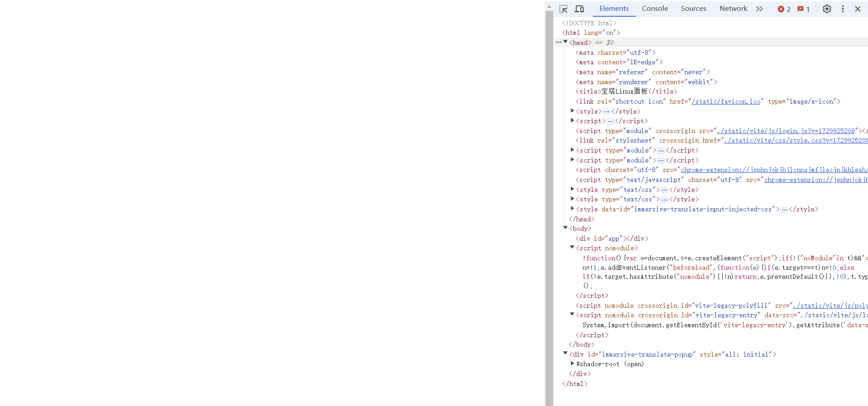
Task: Click the three-dot actions beside head node
Action: tap(559, 42)
